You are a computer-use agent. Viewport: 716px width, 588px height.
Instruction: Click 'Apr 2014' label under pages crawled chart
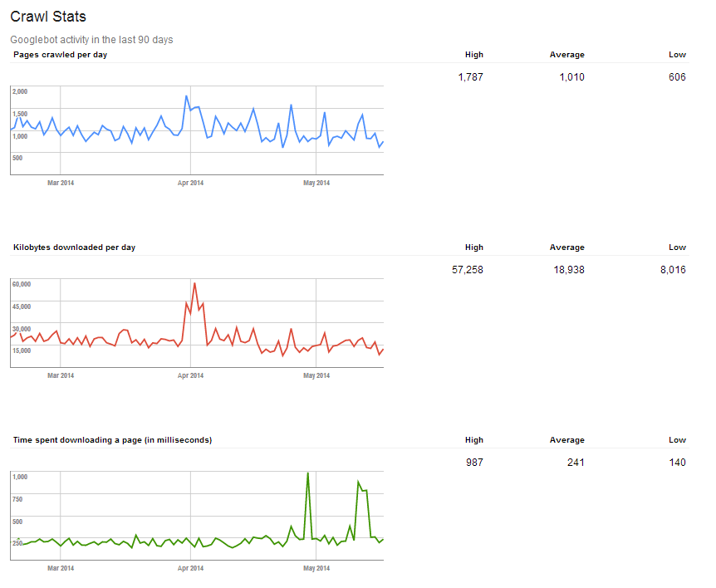(x=190, y=183)
